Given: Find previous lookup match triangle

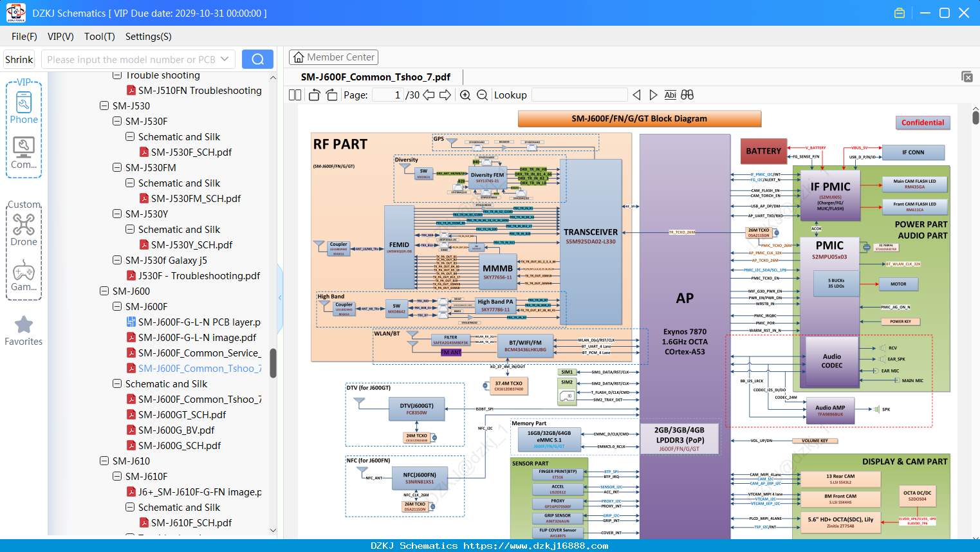Looking at the screenshot, I should 636,95.
